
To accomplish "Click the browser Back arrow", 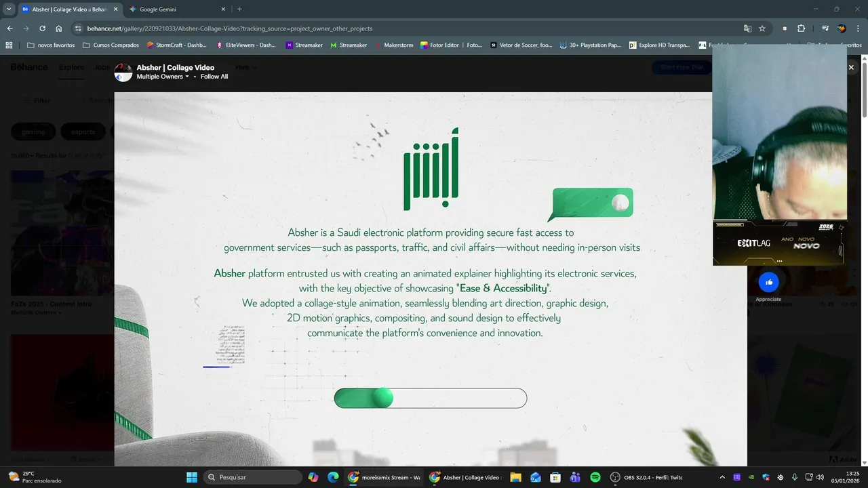I will (x=9, y=28).
